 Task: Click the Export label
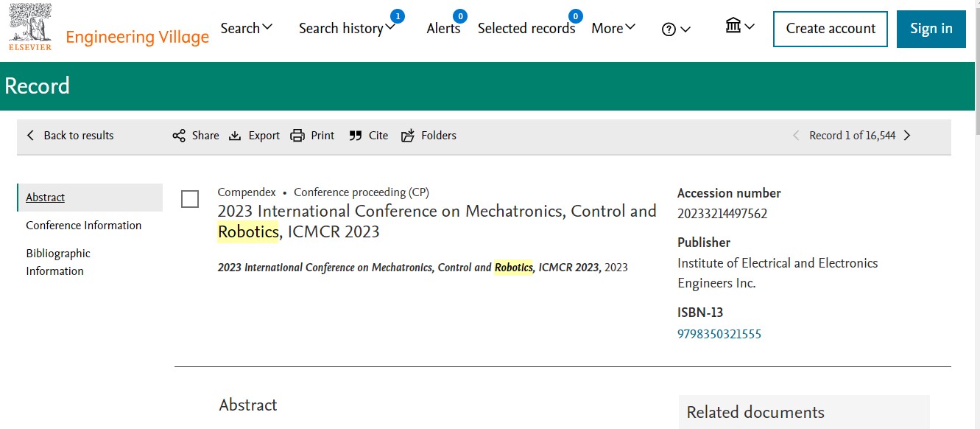pos(264,136)
